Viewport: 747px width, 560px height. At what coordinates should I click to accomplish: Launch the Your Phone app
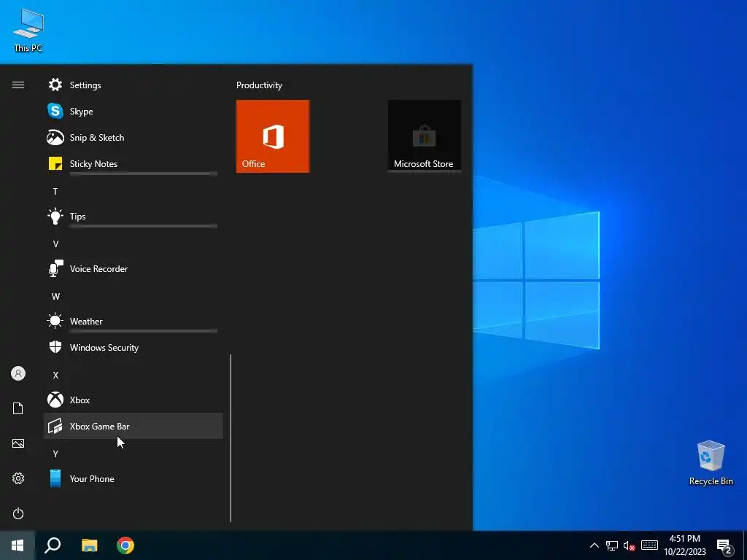tap(133, 479)
